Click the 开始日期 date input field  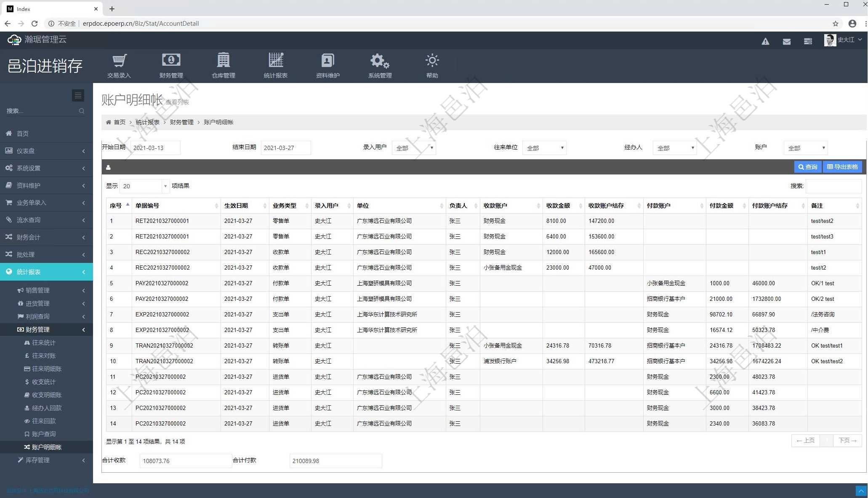click(155, 148)
